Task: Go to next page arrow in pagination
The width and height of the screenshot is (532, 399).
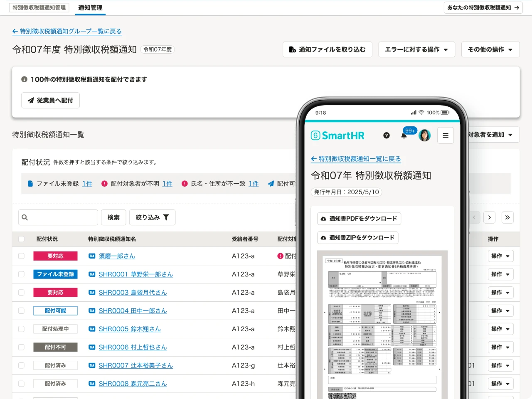Action: tap(490, 217)
